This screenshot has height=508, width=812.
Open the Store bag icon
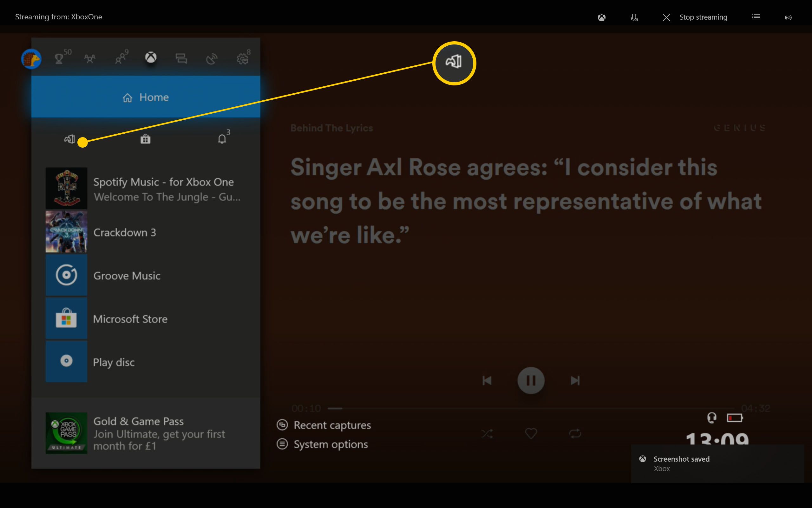145,139
